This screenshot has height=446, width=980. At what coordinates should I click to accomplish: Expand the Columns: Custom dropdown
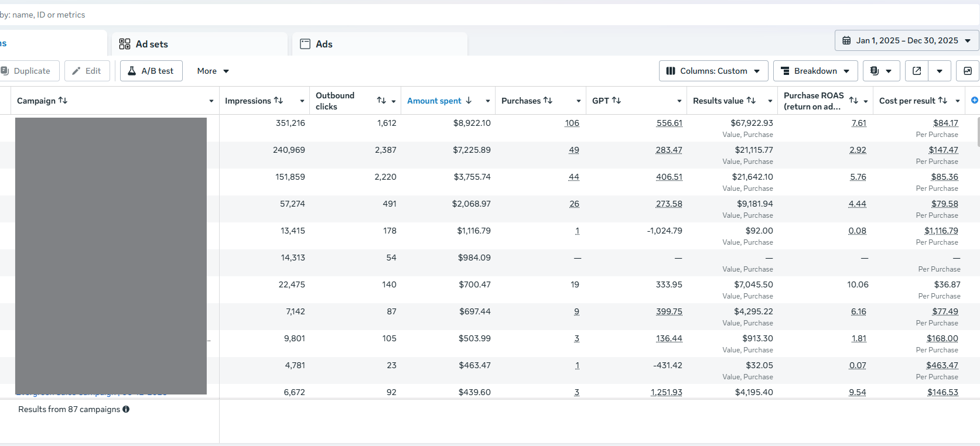pyautogui.click(x=713, y=71)
